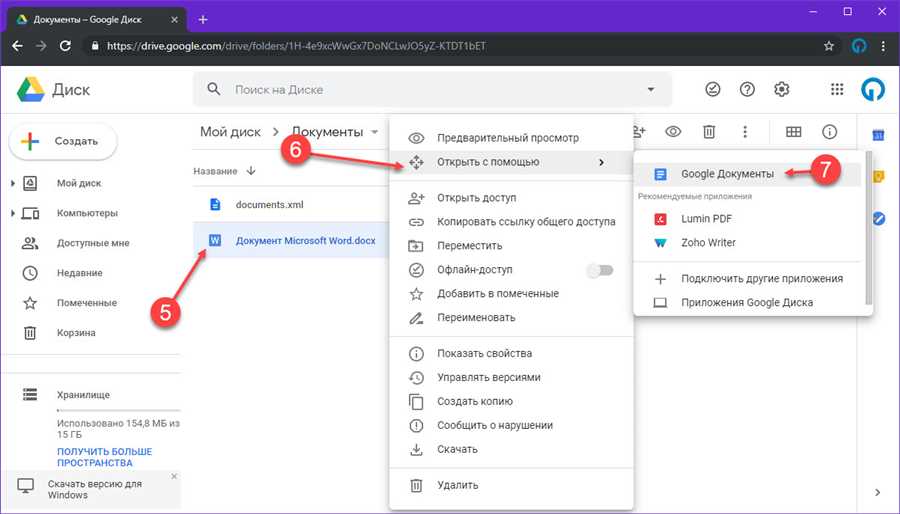
Task: Open the Help question mark icon
Action: click(x=747, y=89)
